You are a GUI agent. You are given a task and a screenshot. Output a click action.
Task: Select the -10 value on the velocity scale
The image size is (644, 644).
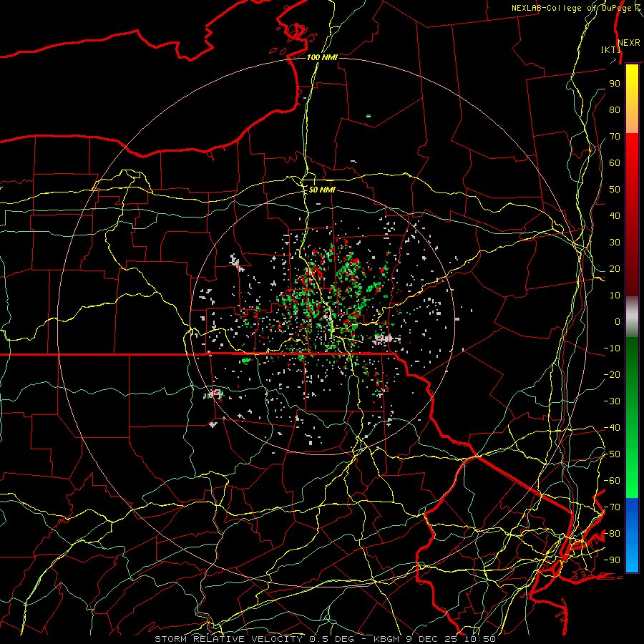point(612,348)
